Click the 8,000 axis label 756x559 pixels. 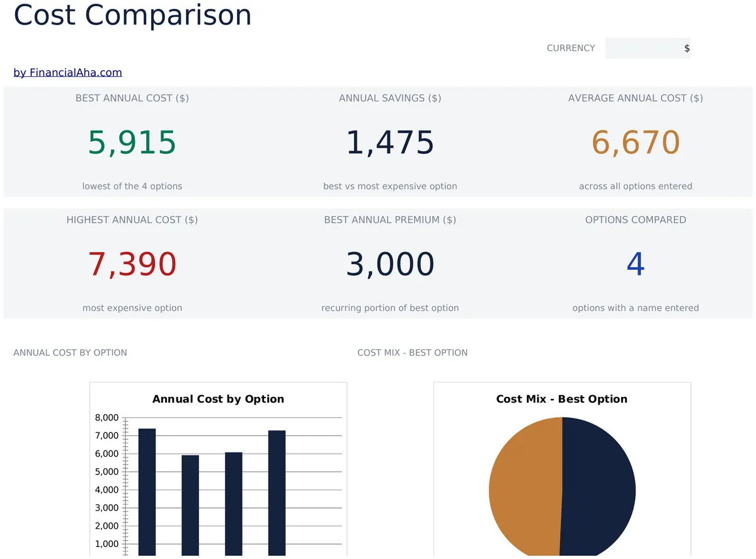click(x=106, y=418)
